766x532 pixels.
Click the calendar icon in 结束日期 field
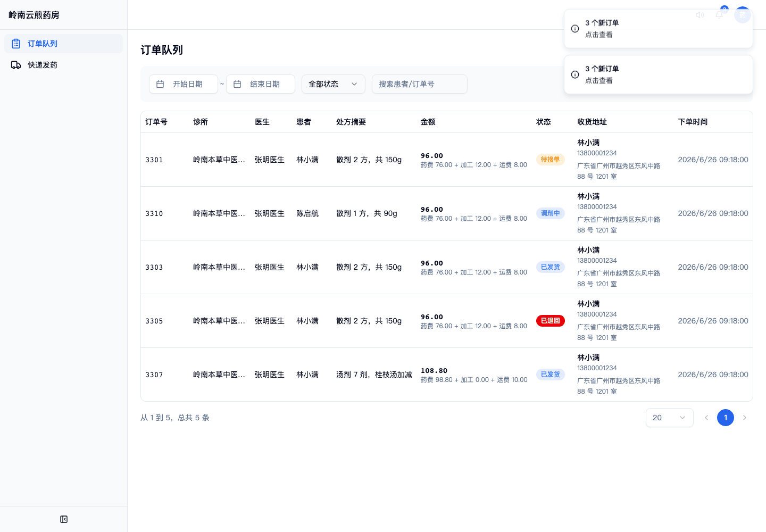[x=237, y=84]
